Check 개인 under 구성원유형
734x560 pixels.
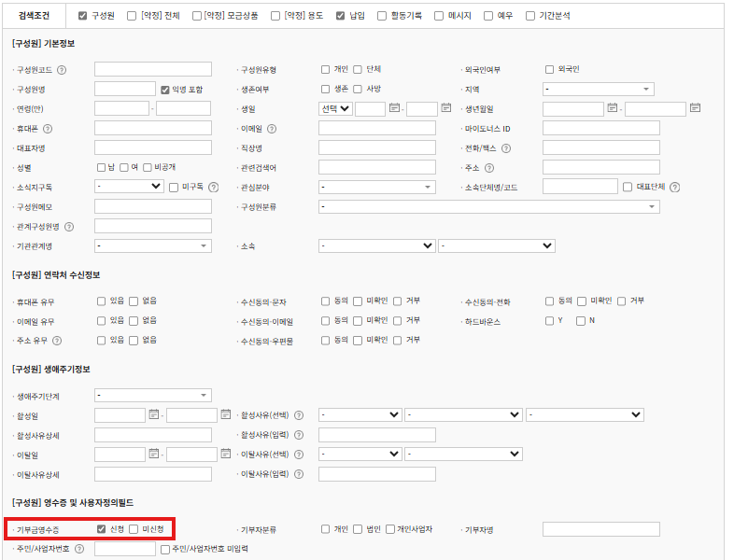(325, 70)
